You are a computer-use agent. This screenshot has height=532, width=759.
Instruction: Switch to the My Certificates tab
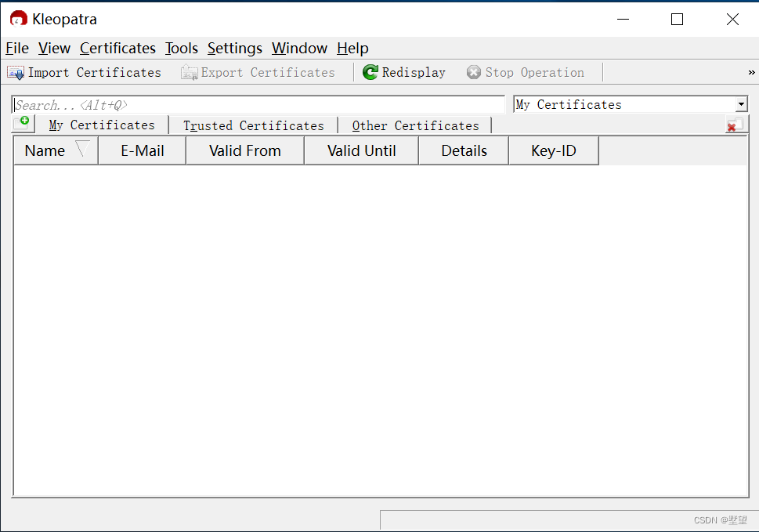click(102, 125)
